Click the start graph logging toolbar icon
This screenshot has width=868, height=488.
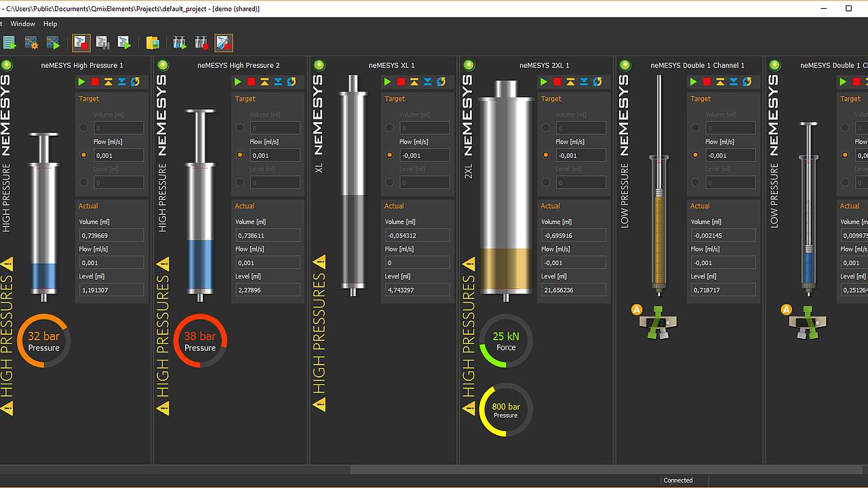[53, 43]
